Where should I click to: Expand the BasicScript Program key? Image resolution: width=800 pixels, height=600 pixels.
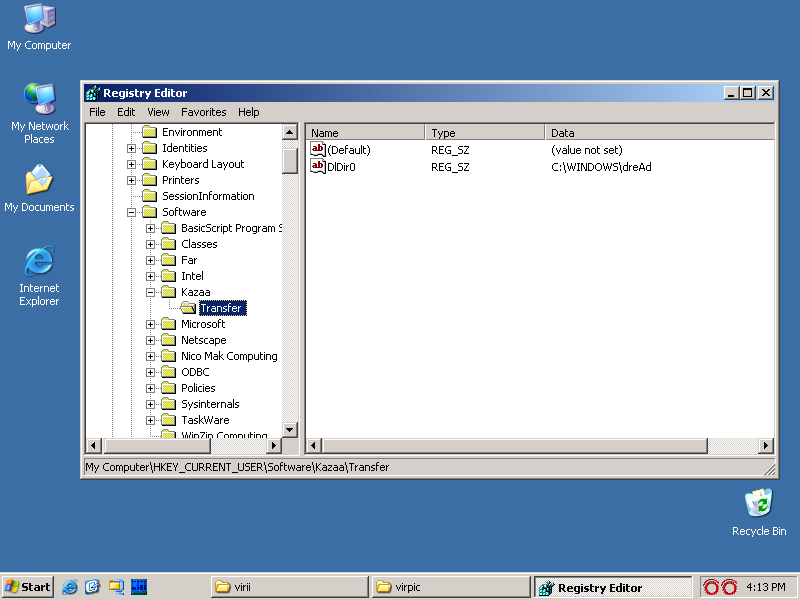150,229
